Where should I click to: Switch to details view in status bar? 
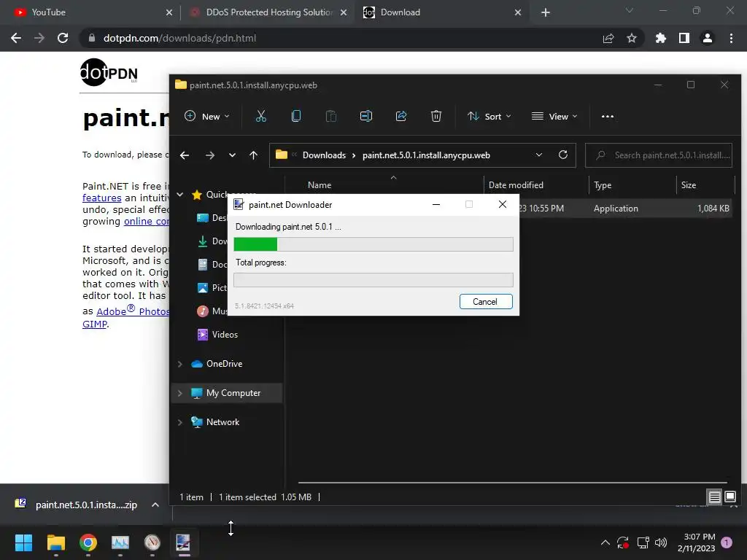[715, 497]
